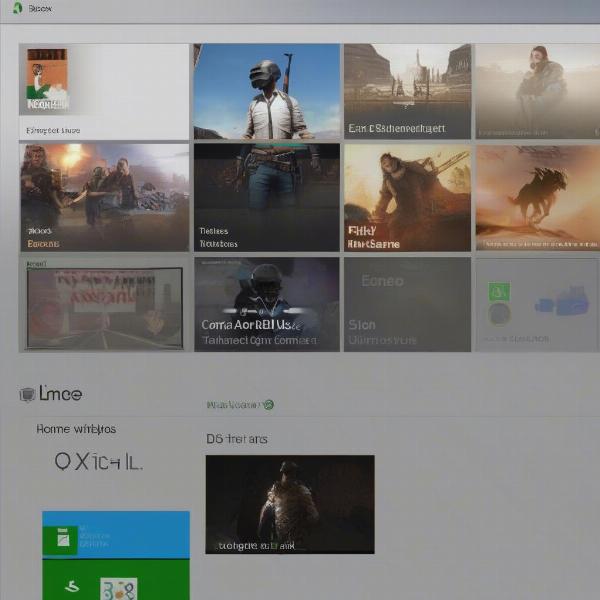Open the dark grey 'Sion' tile
The image size is (600, 600).
[x=407, y=304]
